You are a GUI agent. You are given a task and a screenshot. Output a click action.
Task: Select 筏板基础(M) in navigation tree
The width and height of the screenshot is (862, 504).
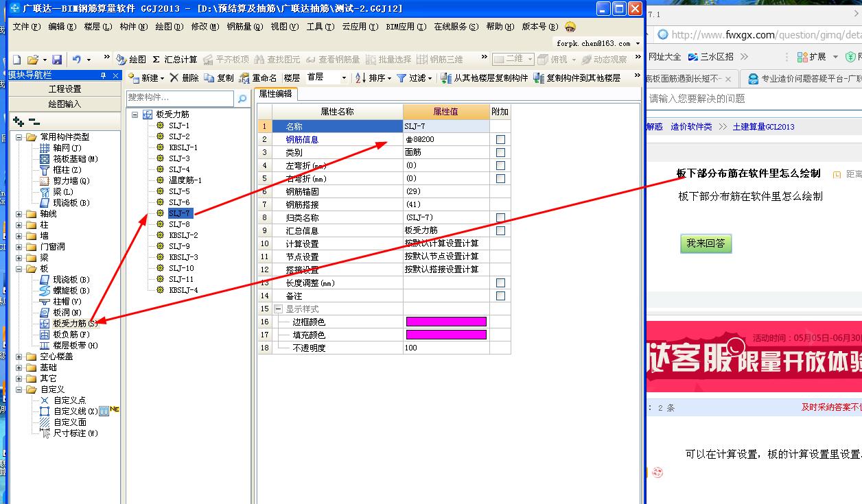coord(75,159)
